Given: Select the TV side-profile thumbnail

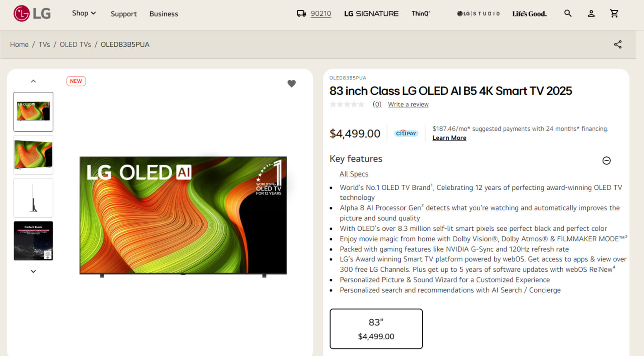Looking at the screenshot, I should click(34, 198).
